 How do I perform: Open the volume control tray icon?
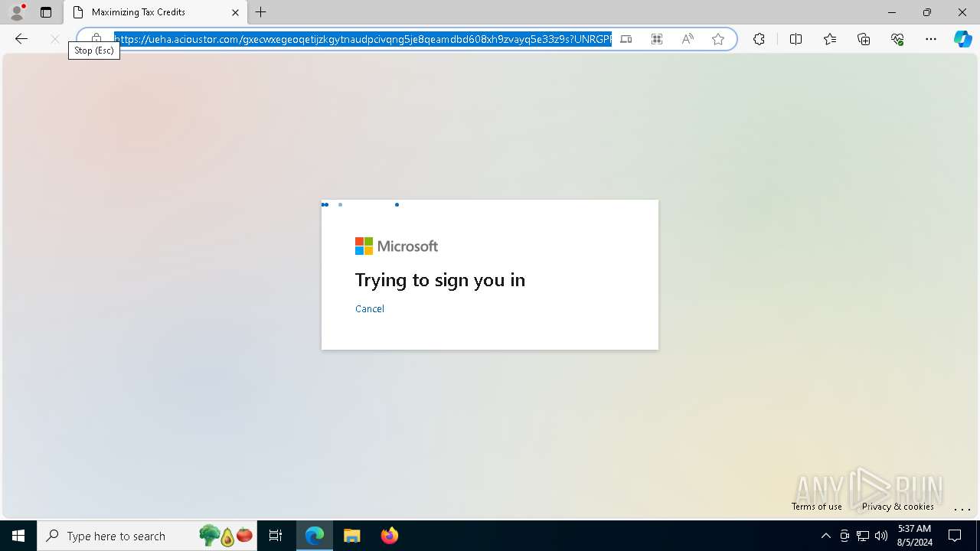pos(881,536)
